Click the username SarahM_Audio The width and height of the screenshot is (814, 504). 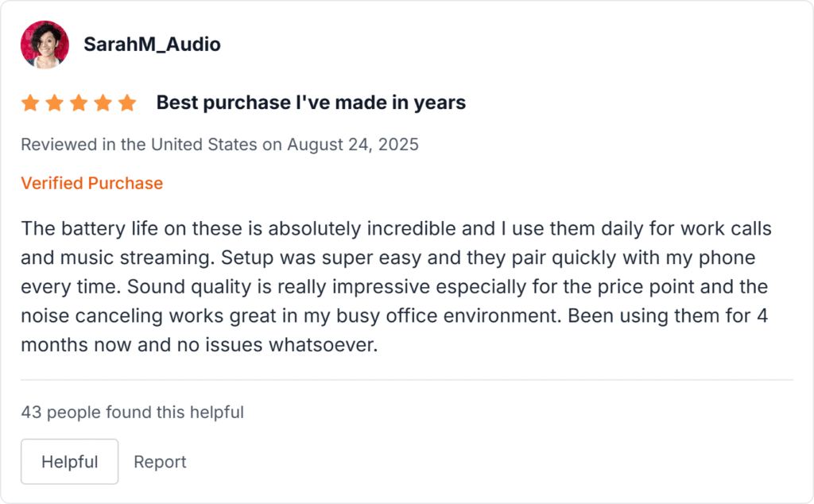pyautogui.click(x=153, y=45)
